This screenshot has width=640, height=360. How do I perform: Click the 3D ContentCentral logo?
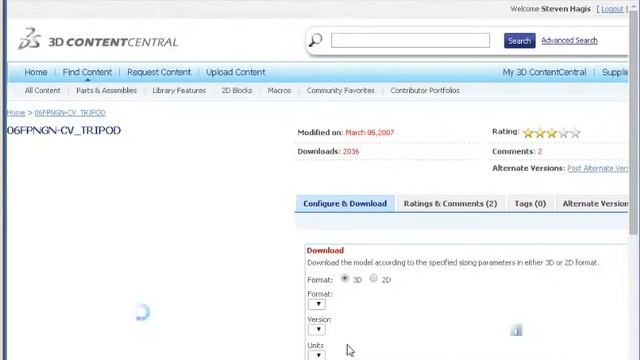pyautogui.click(x=98, y=40)
